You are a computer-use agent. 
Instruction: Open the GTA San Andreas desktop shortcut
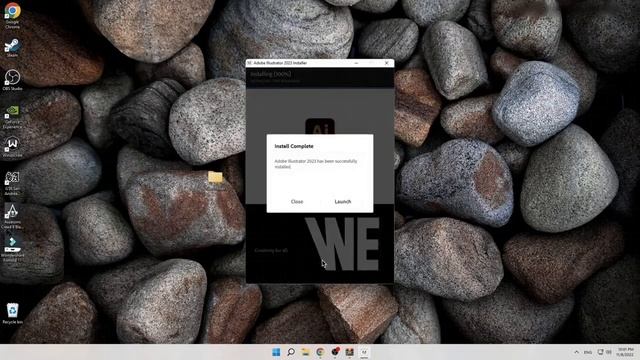point(12,183)
